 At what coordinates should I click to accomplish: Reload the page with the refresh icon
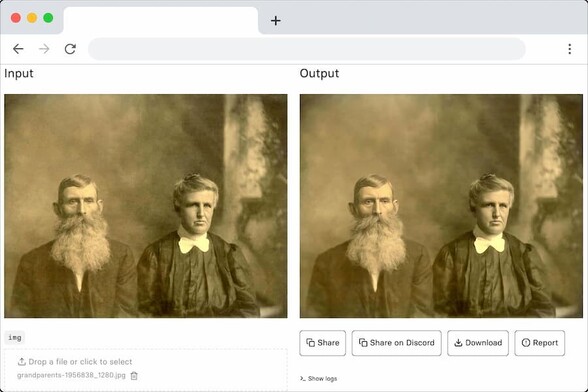(x=70, y=49)
